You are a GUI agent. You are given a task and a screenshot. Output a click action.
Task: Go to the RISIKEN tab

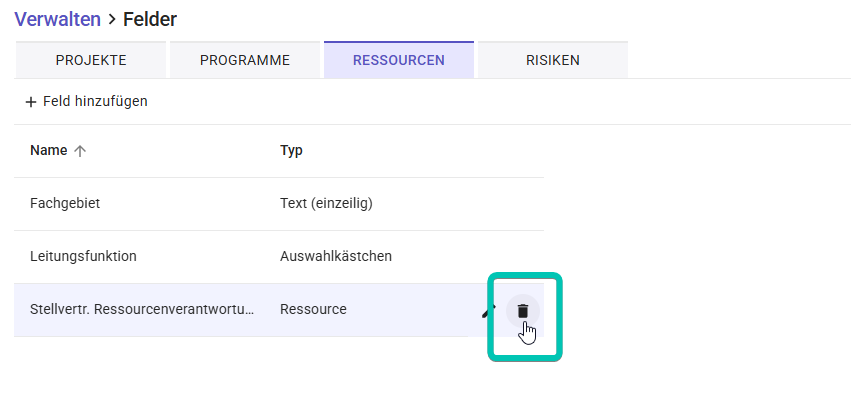click(552, 60)
